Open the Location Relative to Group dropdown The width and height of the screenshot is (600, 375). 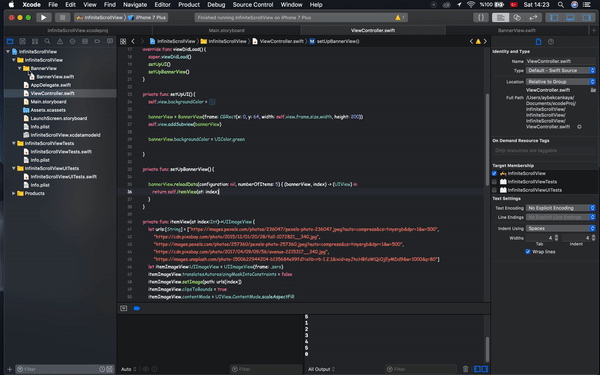pyautogui.click(x=561, y=82)
